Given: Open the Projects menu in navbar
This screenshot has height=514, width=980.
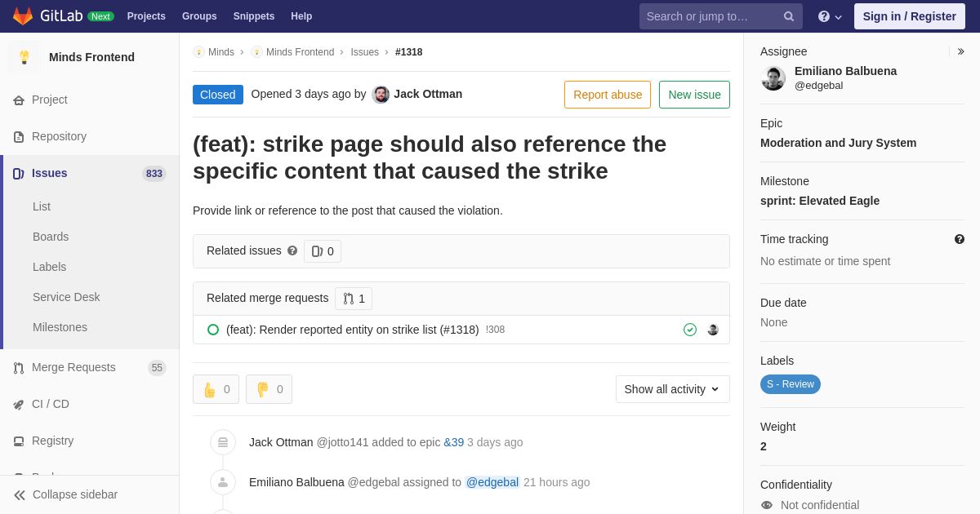Looking at the screenshot, I should pos(146,16).
